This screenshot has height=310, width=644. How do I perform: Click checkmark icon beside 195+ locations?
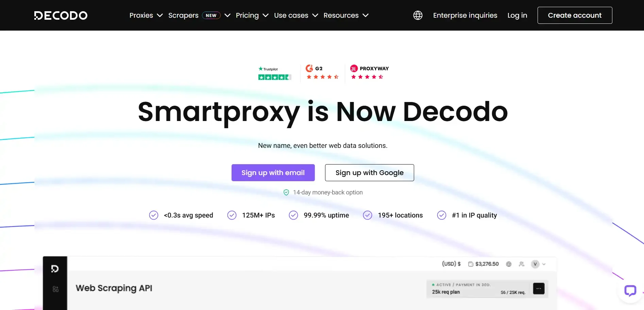click(x=368, y=215)
